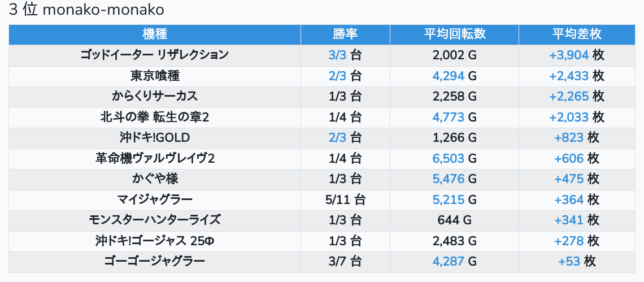Click the +3,904 average difference value
Screen dimensions: 644x282
(569, 55)
